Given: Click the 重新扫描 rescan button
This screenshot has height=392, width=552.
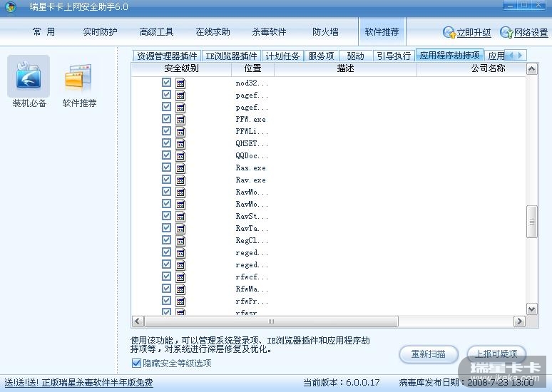Looking at the screenshot, I should coord(428,354).
